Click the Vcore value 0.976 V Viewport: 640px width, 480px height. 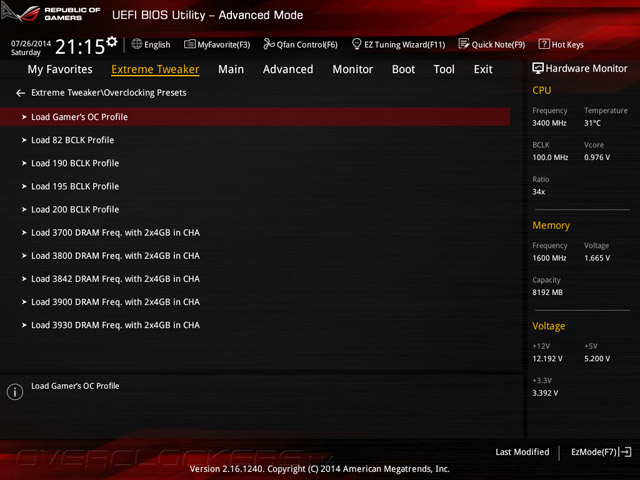597,158
